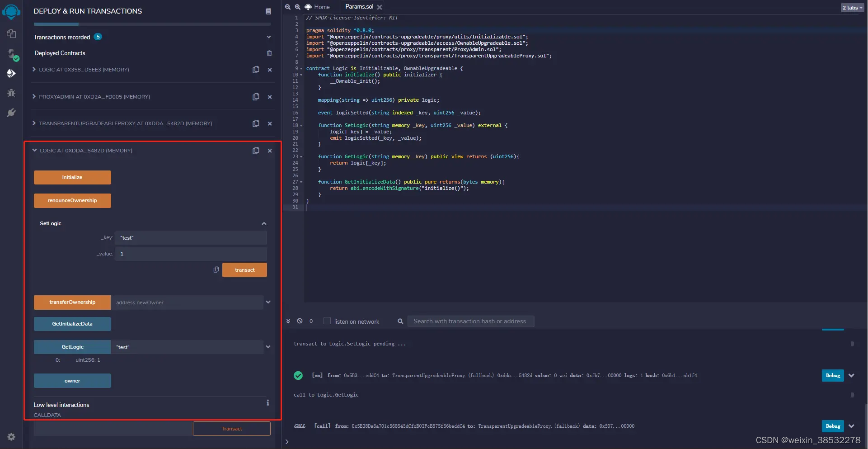Remove LOGIC AT 0XDDA...5482D instance
Viewport: 868px width, 449px height.
pos(270,151)
